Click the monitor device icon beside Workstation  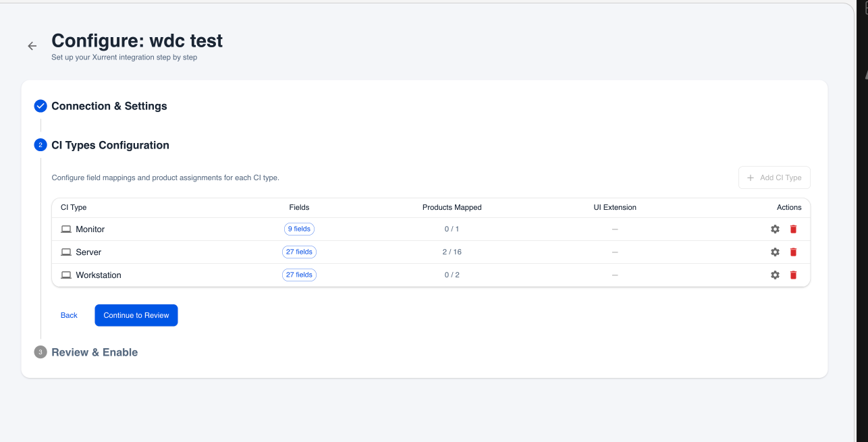click(x=66, y=275)
